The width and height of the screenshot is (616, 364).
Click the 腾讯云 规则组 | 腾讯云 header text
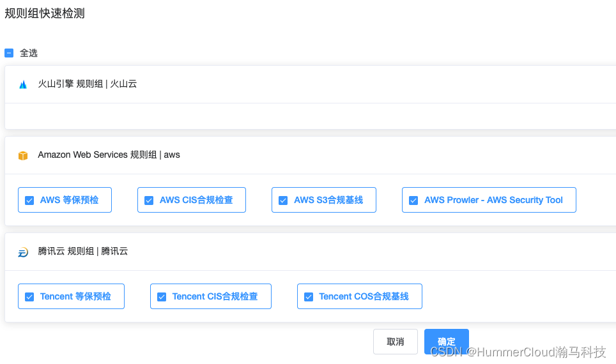pyautogui.click(x=83, y=252)
